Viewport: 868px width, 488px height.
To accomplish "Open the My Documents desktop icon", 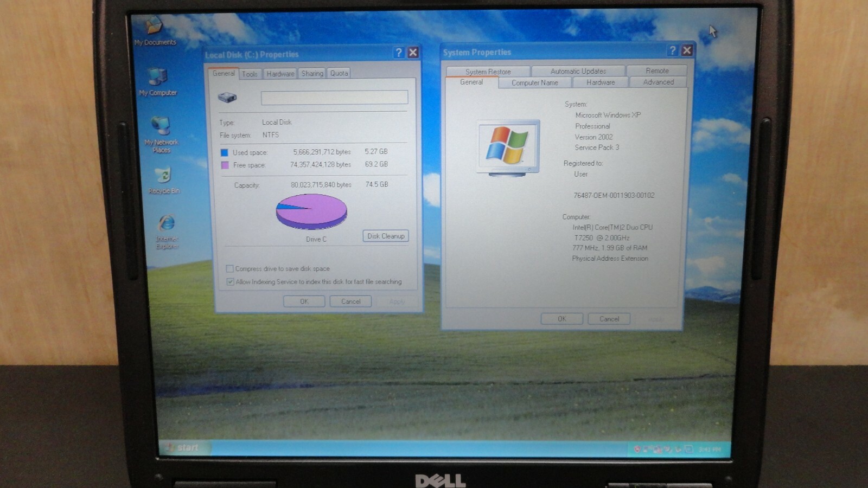I will point(155,30).
